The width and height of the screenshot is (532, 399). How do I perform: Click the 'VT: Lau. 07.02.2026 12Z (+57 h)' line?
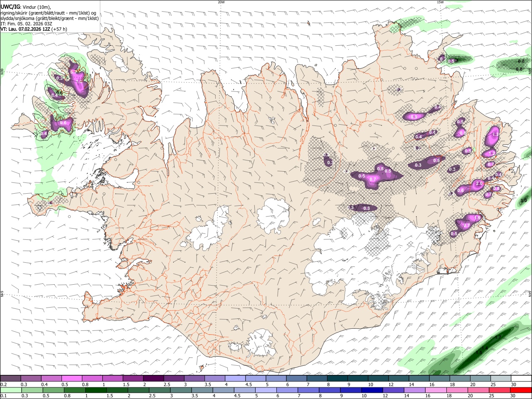tap(34, 29)
